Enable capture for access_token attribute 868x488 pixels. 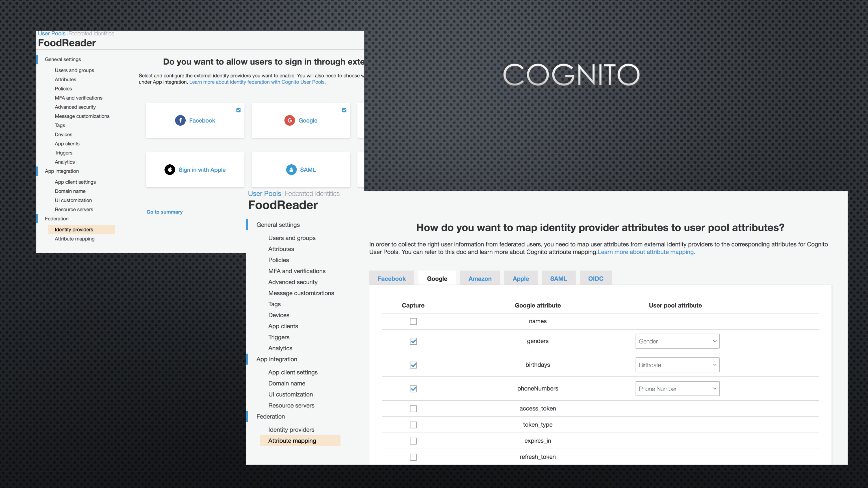[x=413, y=409]
